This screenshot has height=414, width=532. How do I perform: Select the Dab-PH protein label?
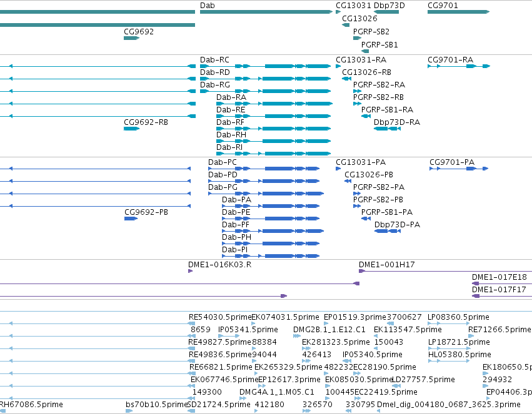tap(236, 237)
